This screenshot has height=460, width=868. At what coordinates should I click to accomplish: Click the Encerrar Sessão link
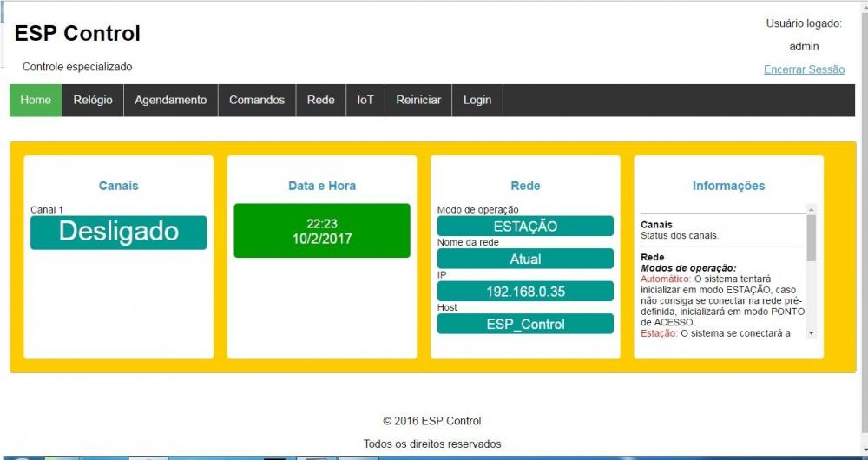pyautogui.click(x=804, y=69)
